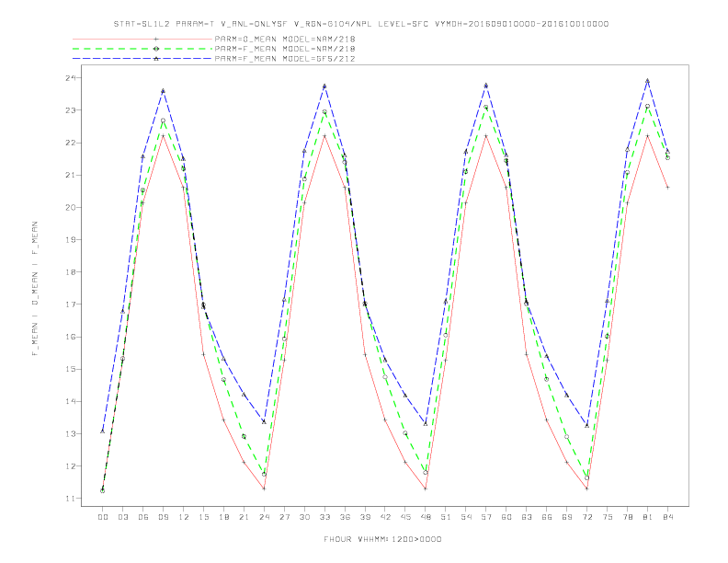728x563 pixels.
Task: Click y-axis tick label 24
Action: pyautogui.click(x=70, y=78)
